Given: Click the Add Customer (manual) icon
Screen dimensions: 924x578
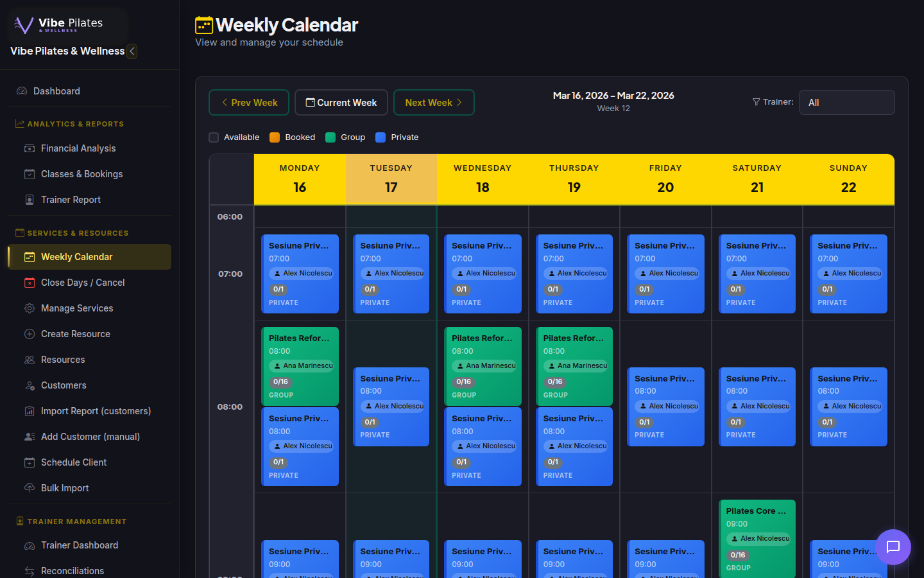Looking at the screenshot, I should click(30, 437).
